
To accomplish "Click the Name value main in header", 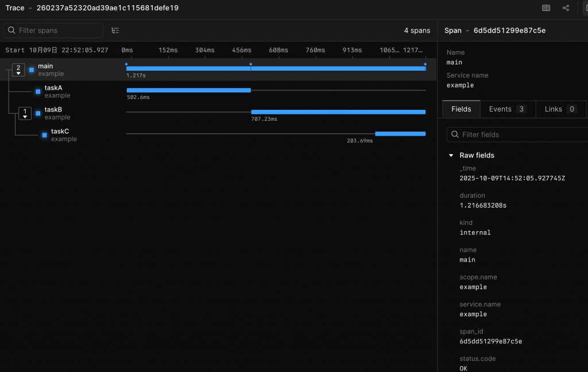I will point(454,62).
